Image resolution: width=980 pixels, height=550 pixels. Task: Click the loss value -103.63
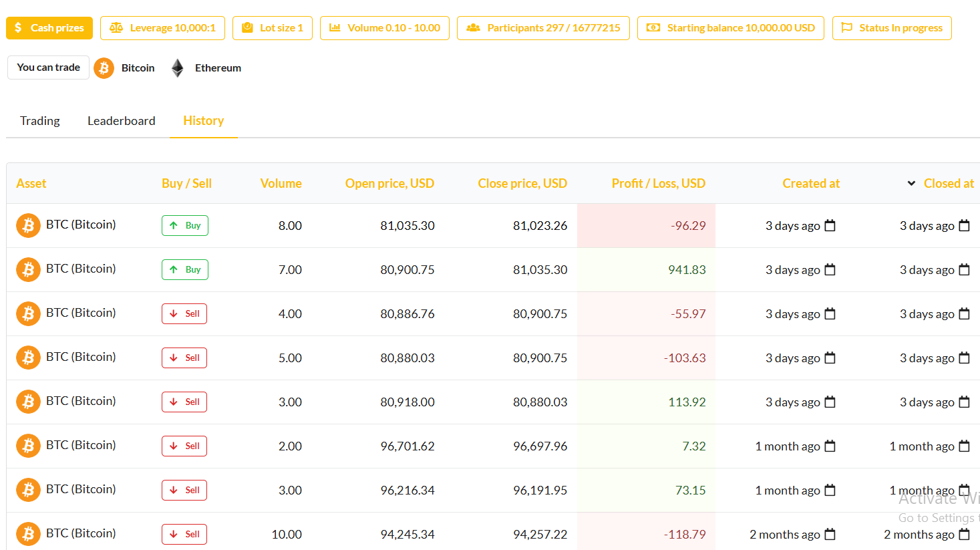[x=685, y=358]
